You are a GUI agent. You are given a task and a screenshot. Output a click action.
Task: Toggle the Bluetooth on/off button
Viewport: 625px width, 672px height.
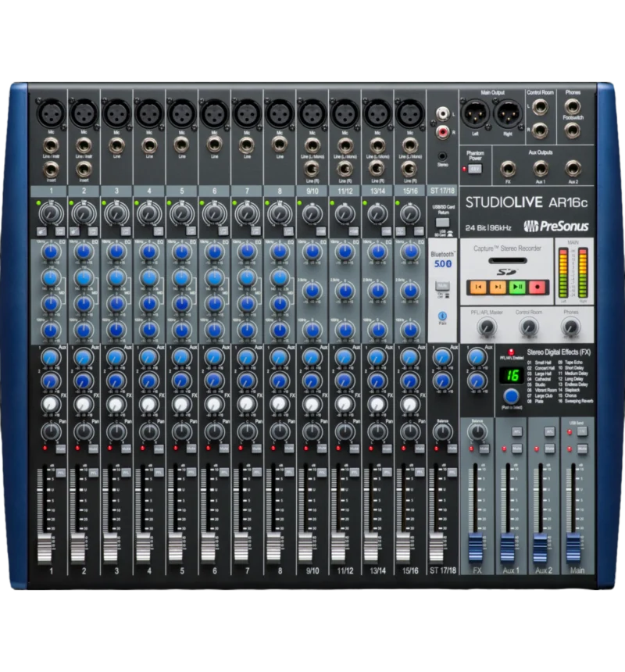click(x=442, y=286)
